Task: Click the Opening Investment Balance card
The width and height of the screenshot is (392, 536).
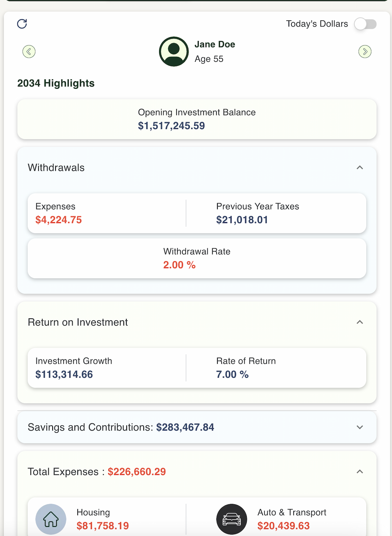Action: tap(197, 119)
